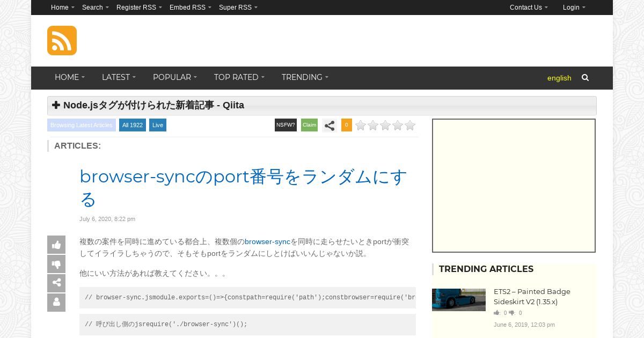The width and height of the screenshot is (644, 338).
Task: Expand the plus icon beside feed title
Action: (56, 105)
